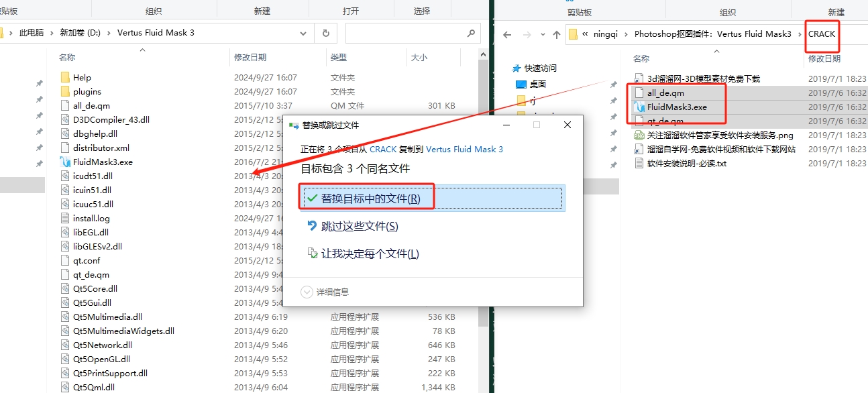
Task: Click ningqi breadcrumb in right address bar
Action: 607,34
